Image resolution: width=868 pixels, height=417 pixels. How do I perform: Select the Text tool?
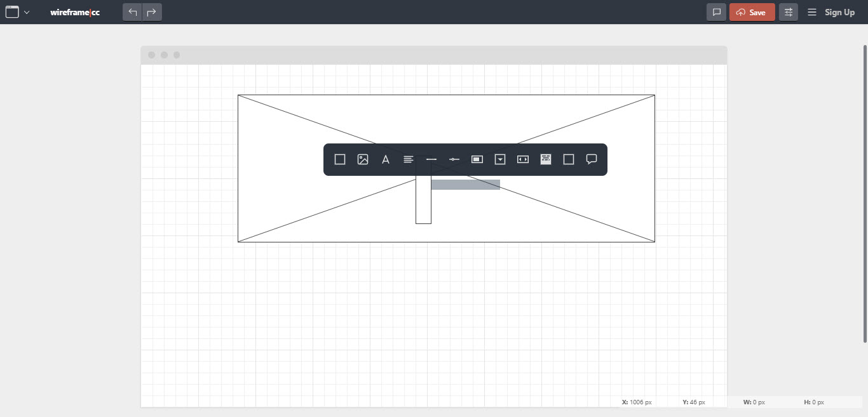385,159
